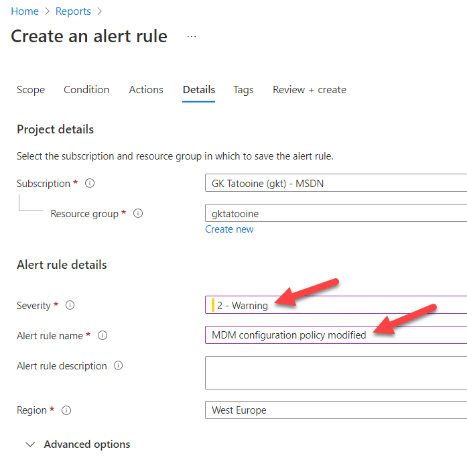
Task: Click the Region field label
Action: pyautogui.click(x=31, y=410)
